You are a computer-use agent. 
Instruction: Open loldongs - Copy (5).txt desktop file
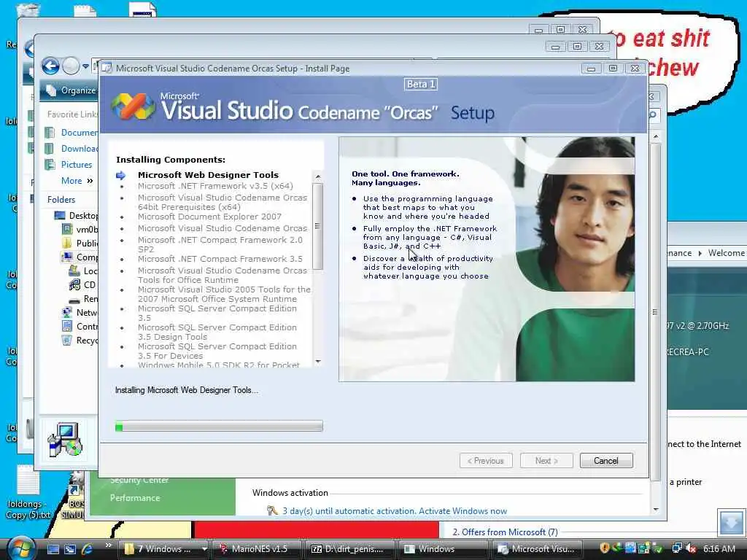(28, 491)
